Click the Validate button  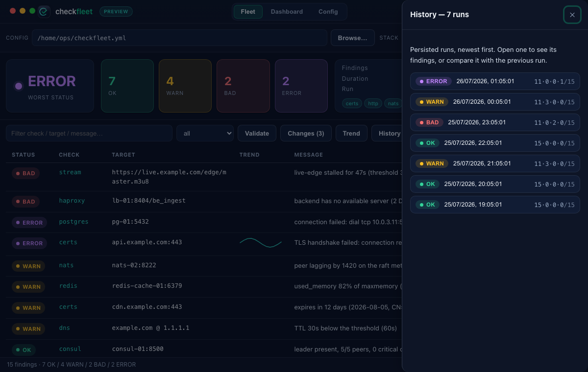point(257,133)
